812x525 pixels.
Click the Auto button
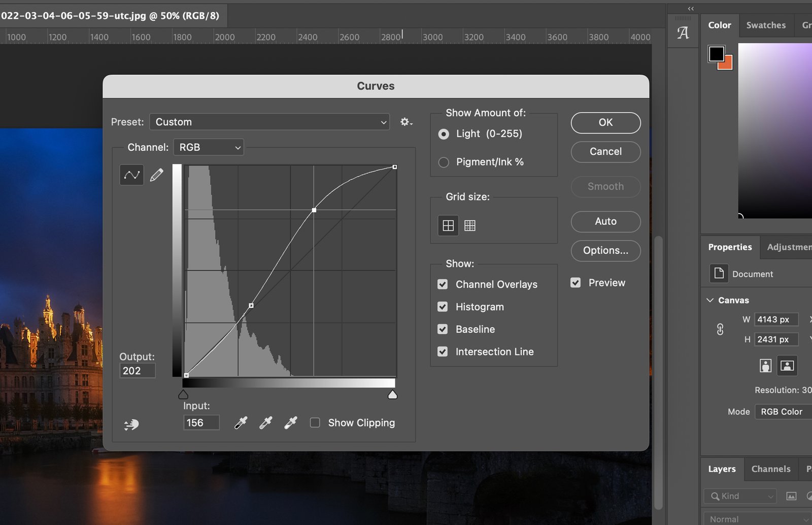pos(605,221)
